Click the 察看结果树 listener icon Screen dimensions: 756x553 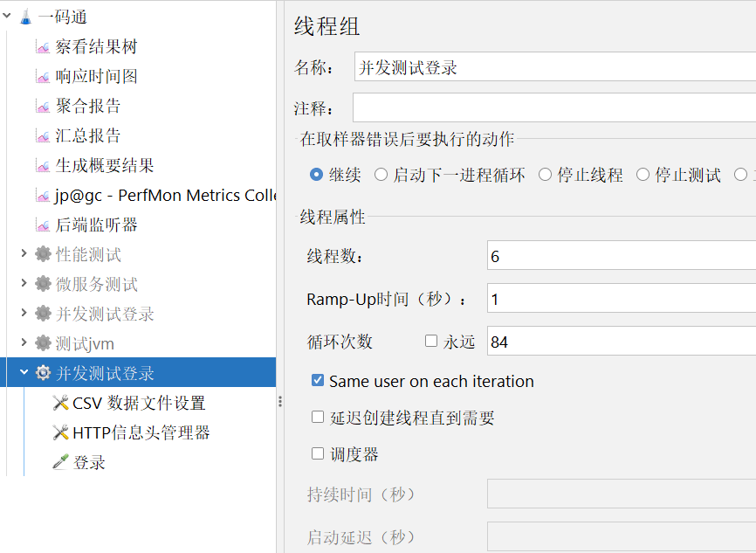pyautogui.click(x=43, y=47)
